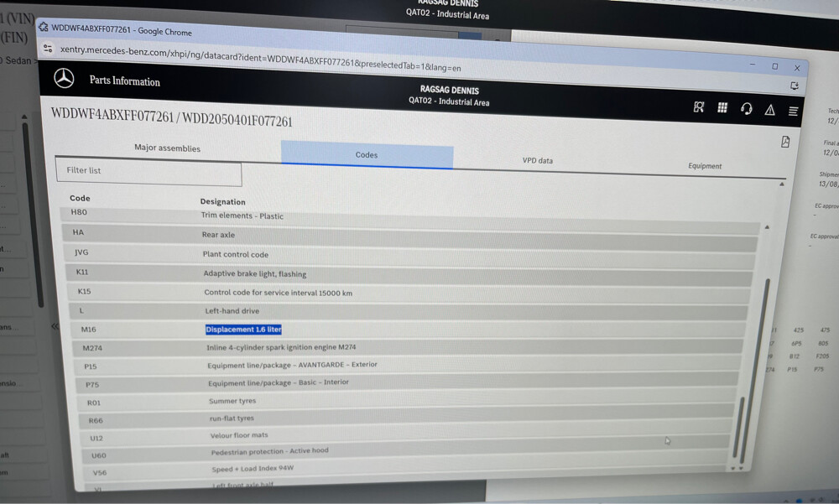839x504 pixels.
Task: Click the RAGSAG DENNIS user name
Action: tap(450, 90)
